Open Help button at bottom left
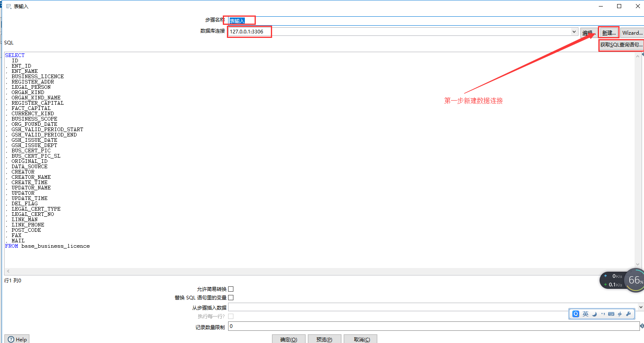 [x=17, y=339]
